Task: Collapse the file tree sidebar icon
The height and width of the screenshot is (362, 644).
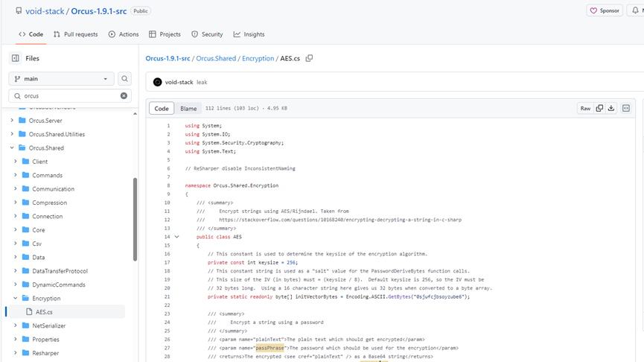Action: pos(15,58)
